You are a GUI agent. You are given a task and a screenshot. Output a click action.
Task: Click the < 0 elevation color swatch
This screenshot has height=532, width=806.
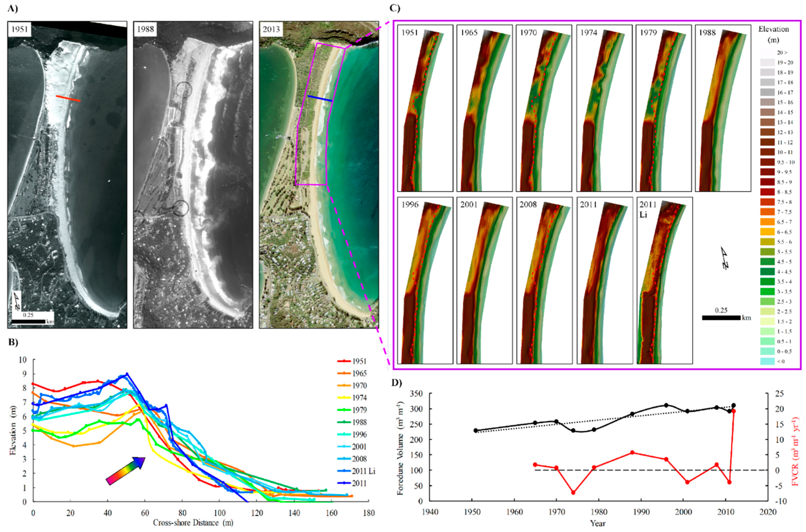click(767, 361)
